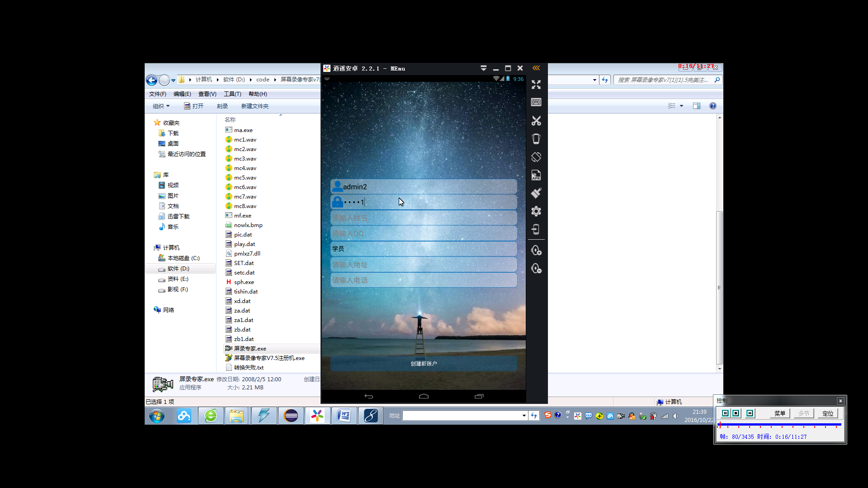Tap the Android back navigation icon
Viewport: 868px width, 488px height.
(369, 396)
